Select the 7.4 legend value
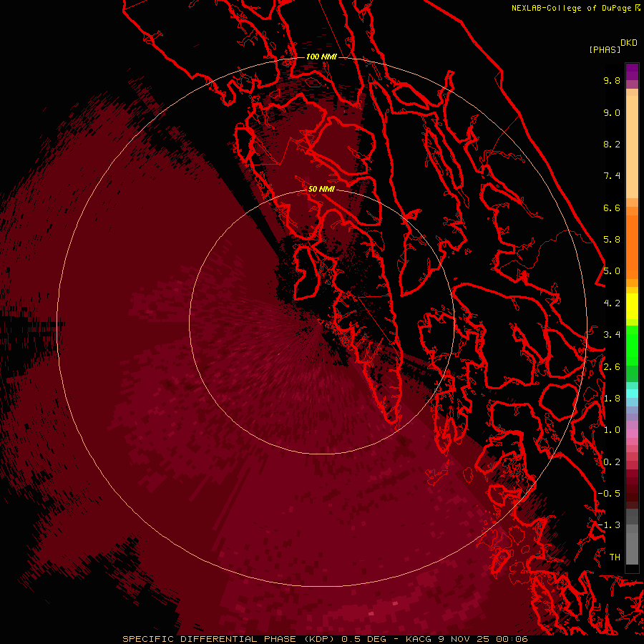 coord(612,176)
